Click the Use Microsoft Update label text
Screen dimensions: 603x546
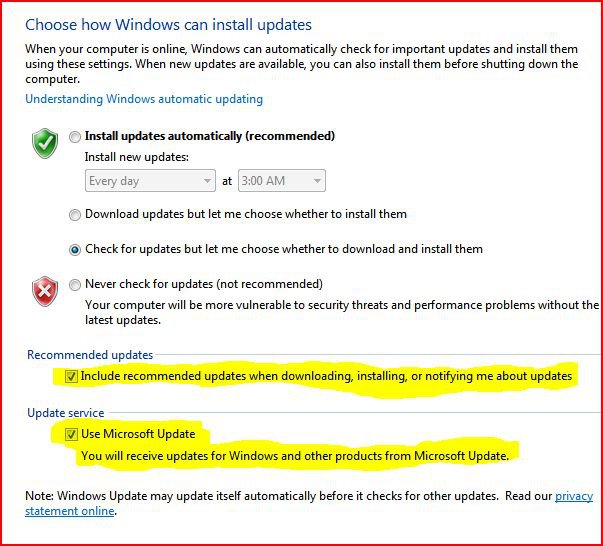(138, 434)
